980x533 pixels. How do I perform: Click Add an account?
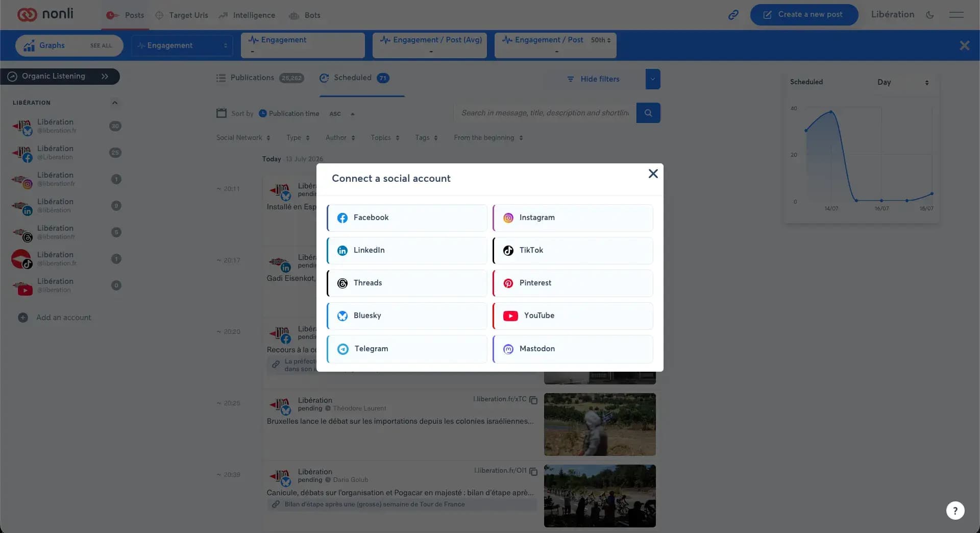click(55, 318)
